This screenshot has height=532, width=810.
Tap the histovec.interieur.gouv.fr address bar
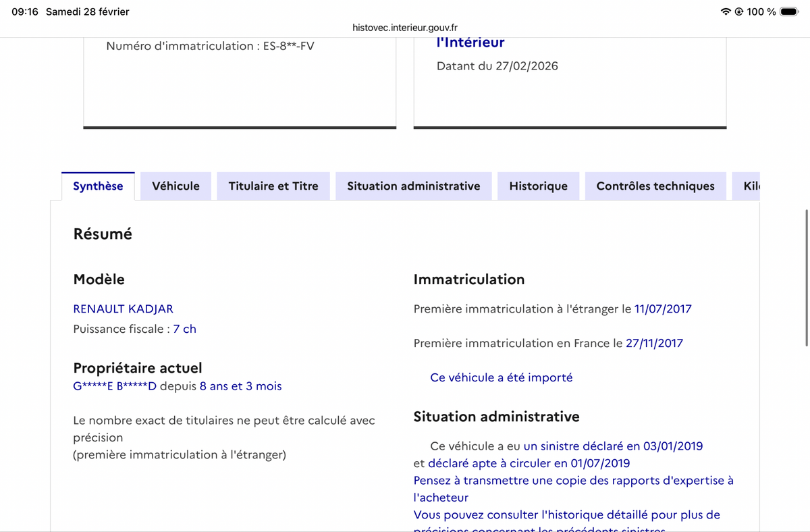tap(405, 28)
